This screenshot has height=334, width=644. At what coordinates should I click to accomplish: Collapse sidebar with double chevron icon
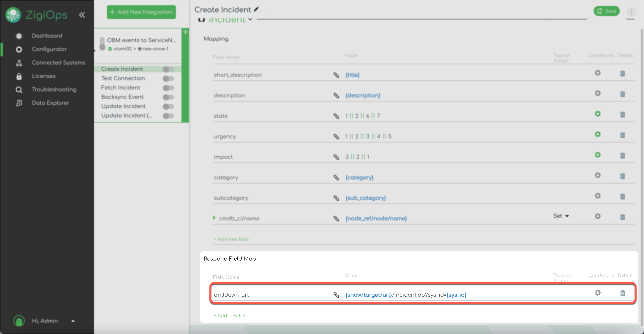[82, 15]
